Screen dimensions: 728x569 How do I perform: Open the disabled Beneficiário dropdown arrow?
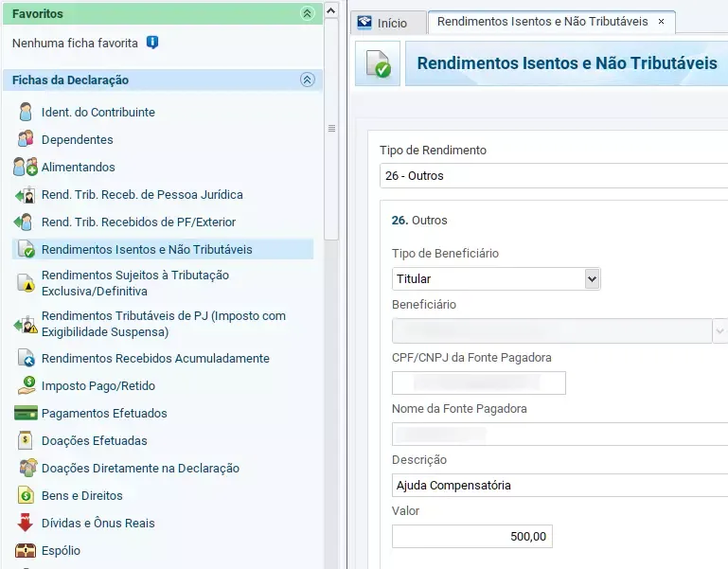pos(719,330)
